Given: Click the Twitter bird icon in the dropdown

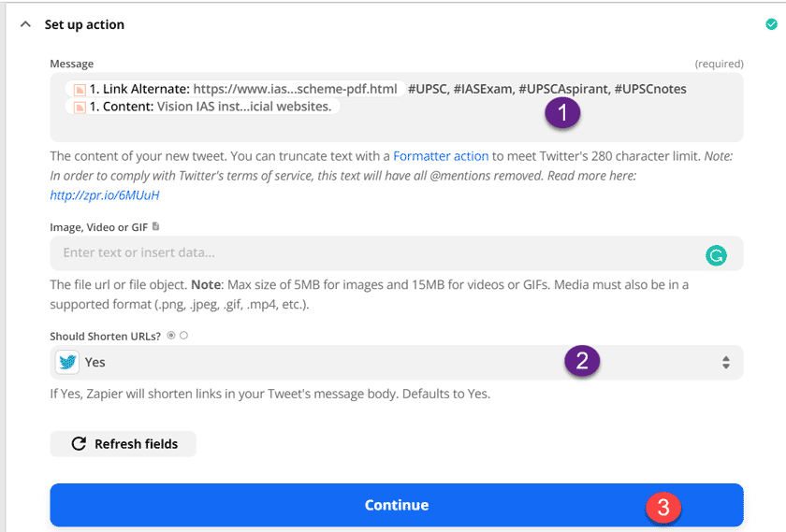Looking at the screenshot, I should point(67,362).
